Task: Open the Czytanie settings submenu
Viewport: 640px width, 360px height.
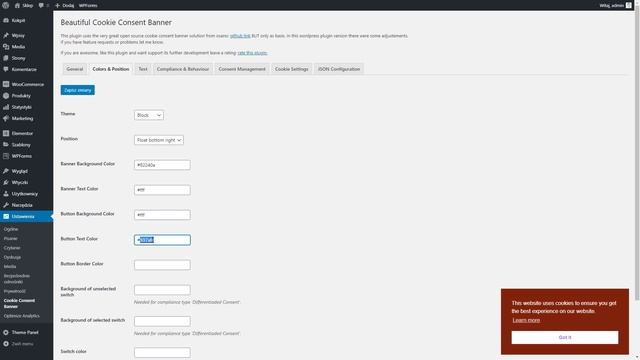Action: [12, 248]
